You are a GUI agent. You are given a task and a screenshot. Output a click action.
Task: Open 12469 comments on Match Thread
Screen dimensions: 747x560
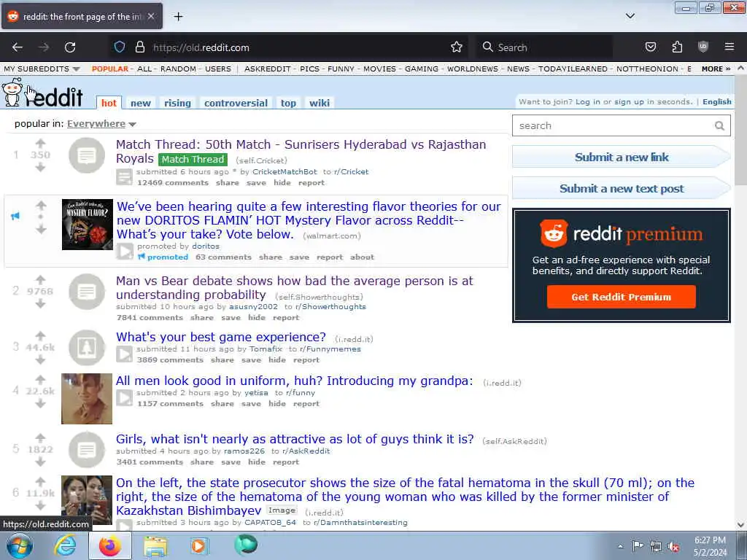click(172, 183)
